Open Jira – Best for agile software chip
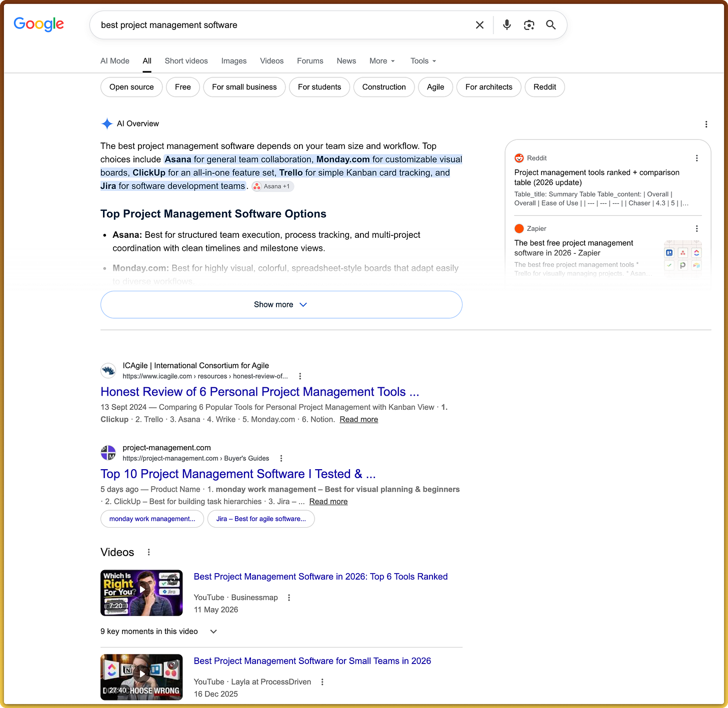 tap(261, 519)
